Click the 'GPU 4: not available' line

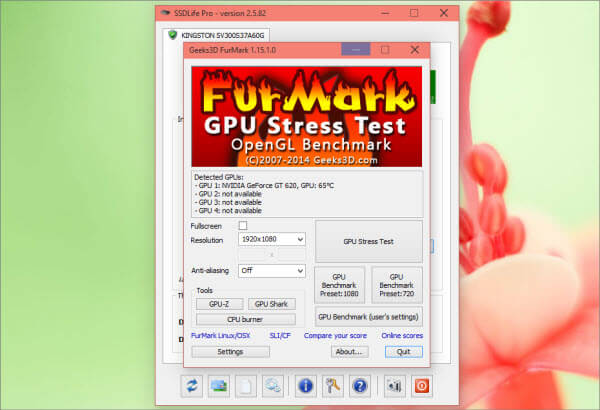pos(228,211)
